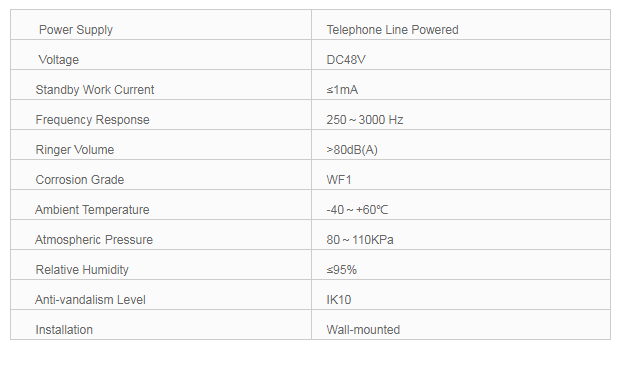Click the Ringer Volume label
Screen dimensions: 623x366
point(75,150)
